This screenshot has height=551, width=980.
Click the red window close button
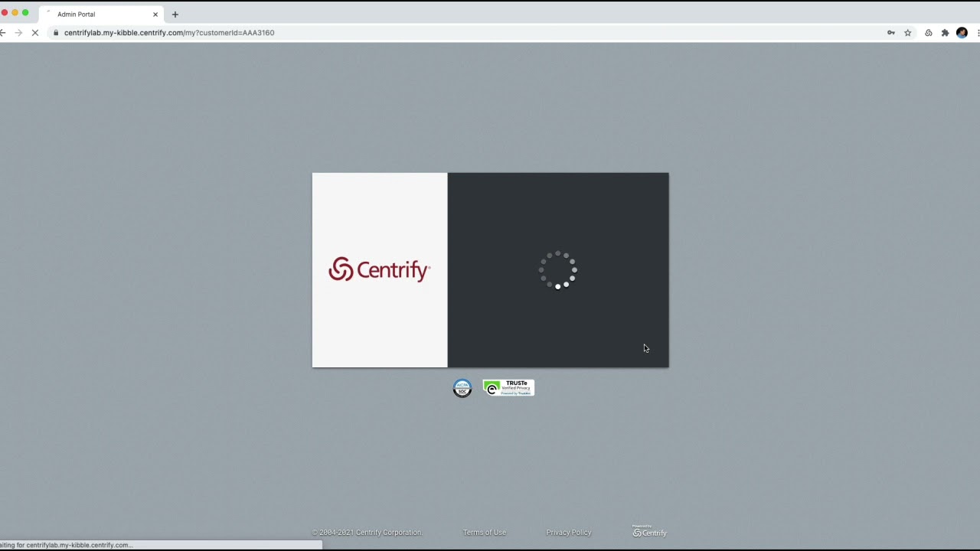[x=5, y=13]
